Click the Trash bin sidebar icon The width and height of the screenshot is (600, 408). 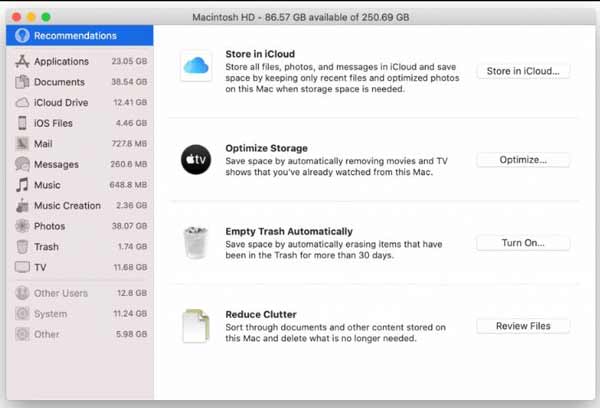22,246
